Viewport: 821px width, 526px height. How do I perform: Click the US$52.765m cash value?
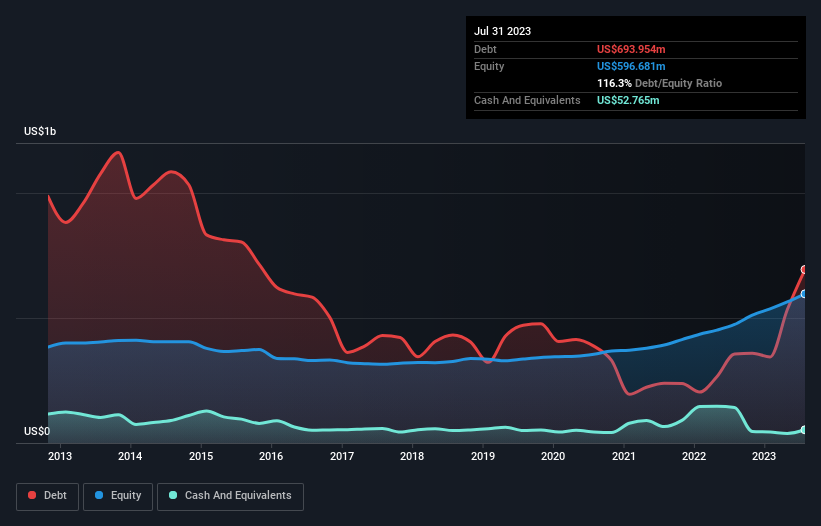pyautogui.click(x=628, y=100)
